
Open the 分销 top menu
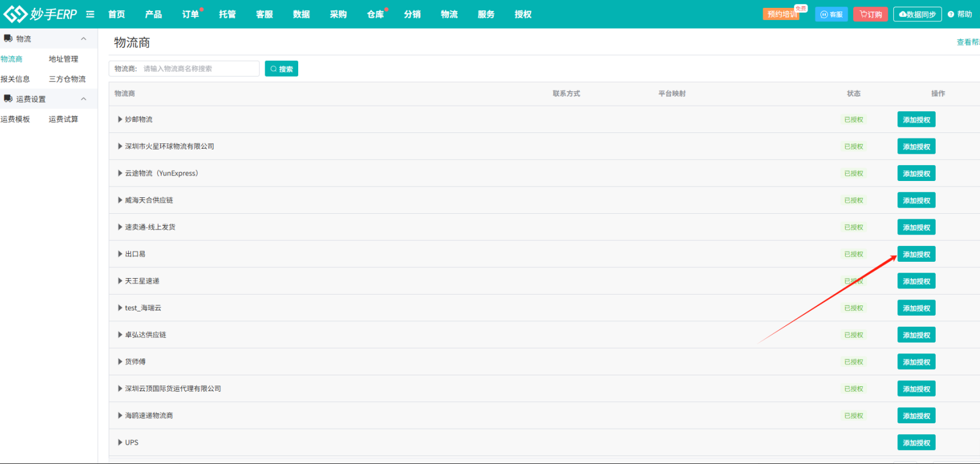413,14
